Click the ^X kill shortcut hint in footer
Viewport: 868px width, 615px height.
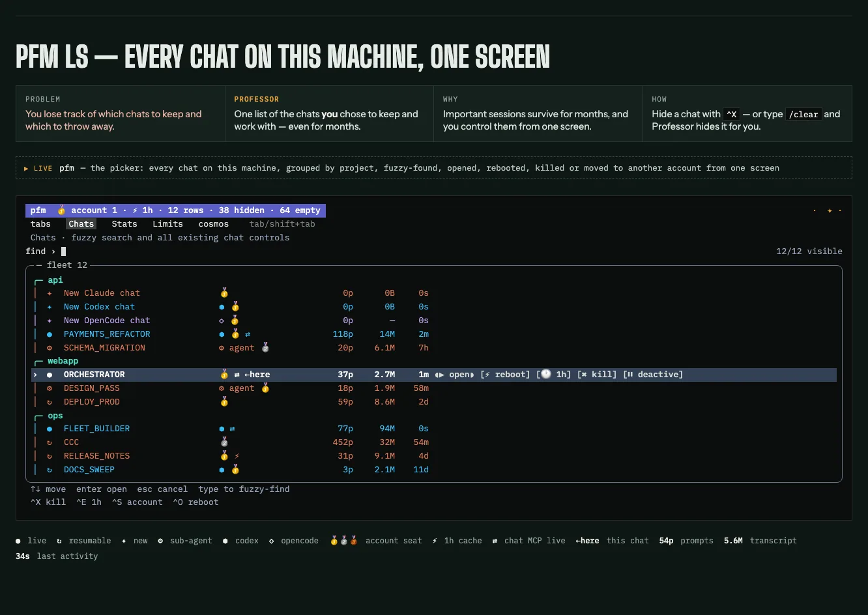point(48,502)
